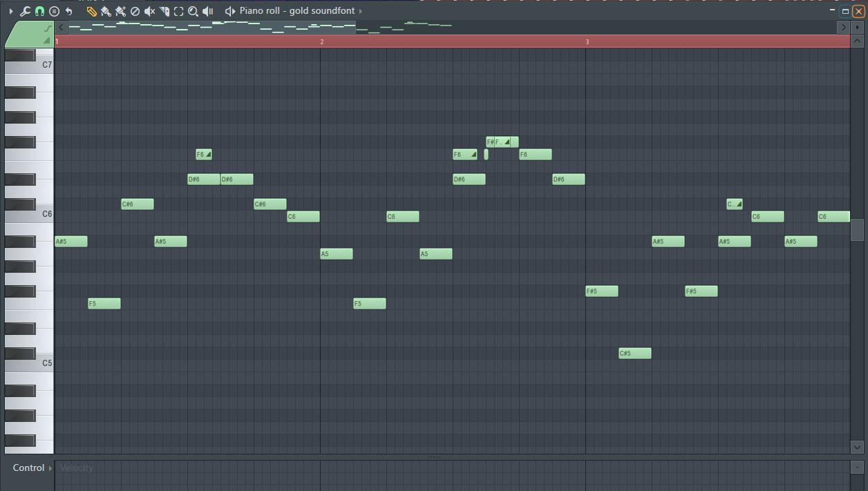The height and width of the screenshot is (491, 868).
Task: Enable the chord Stamp tool
Action: [x=120, y=11]
